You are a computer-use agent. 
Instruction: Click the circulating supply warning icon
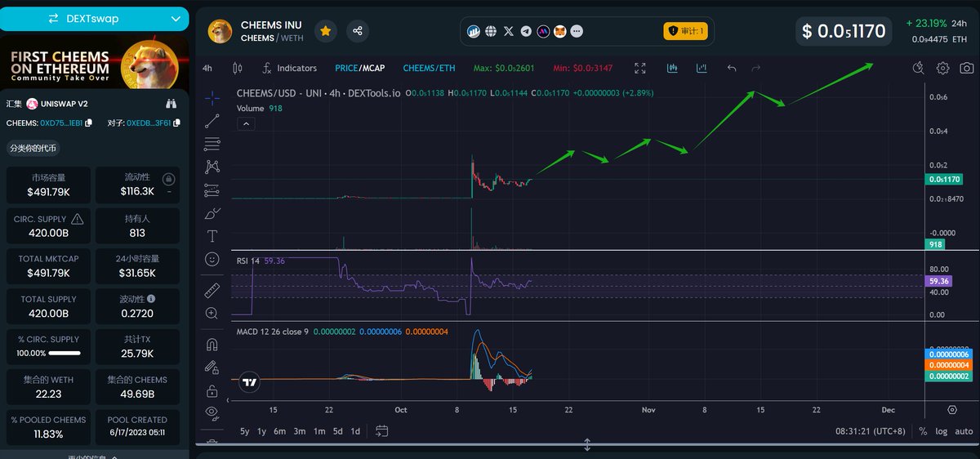(x=78, y=219)
